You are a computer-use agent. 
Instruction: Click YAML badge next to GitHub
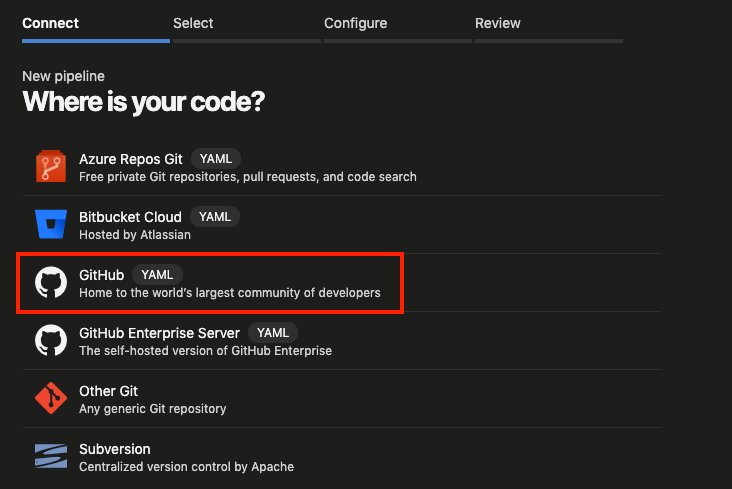157,275
